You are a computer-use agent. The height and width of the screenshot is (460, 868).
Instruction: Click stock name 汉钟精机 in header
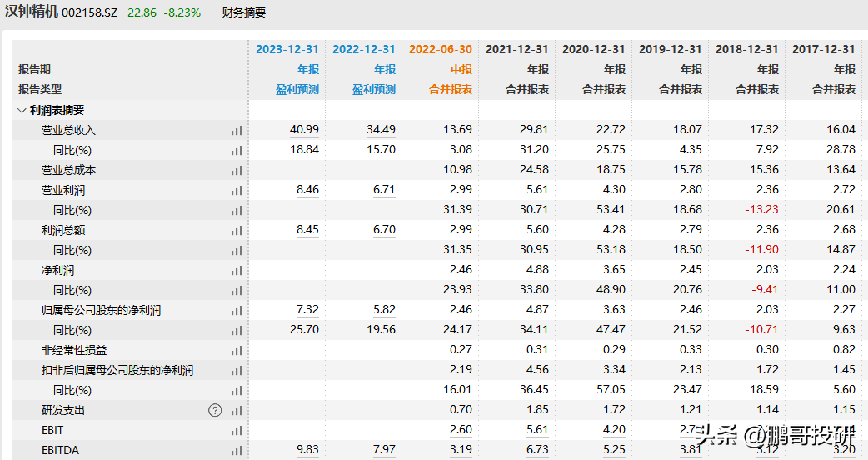point(32,12)
